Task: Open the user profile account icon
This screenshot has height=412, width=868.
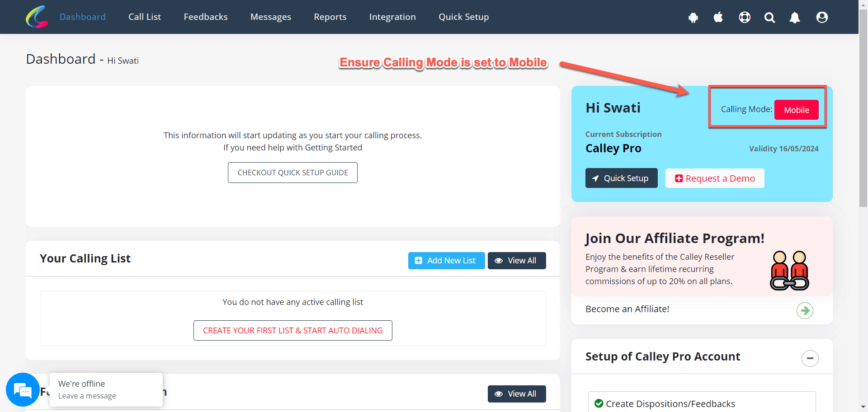Action: tap(822, 17)
